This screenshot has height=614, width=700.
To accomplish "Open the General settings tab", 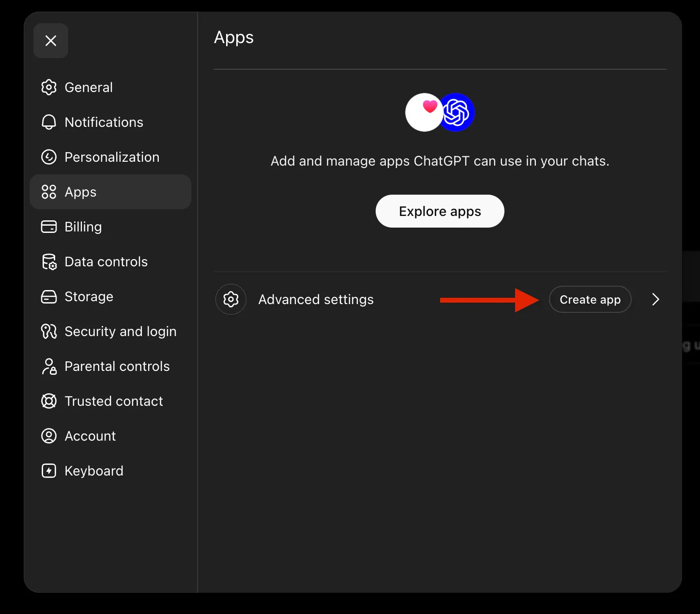I will pos(110,87).
